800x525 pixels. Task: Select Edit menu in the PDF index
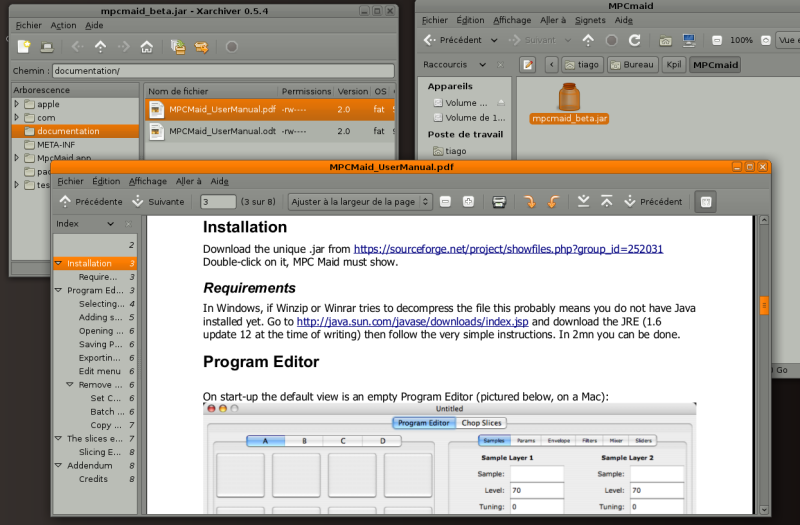pyautogui.click(x=99, y=371)
